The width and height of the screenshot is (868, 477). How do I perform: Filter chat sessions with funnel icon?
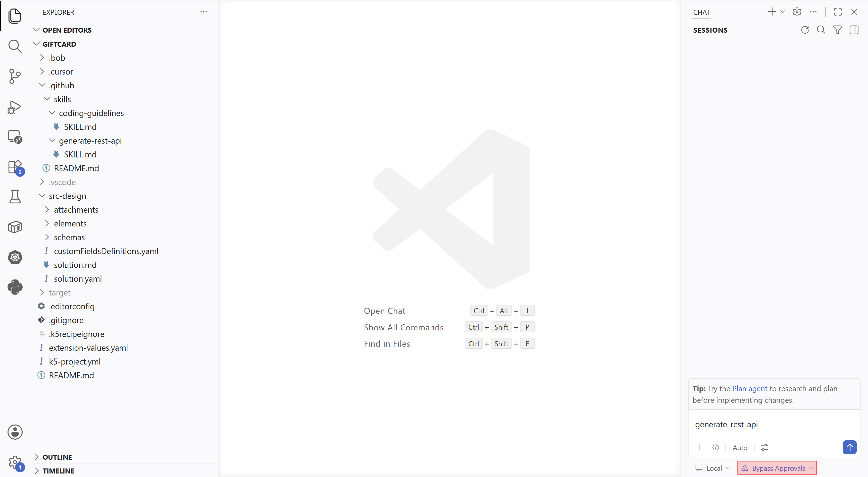pyautogui.click(x=838, y=30)
